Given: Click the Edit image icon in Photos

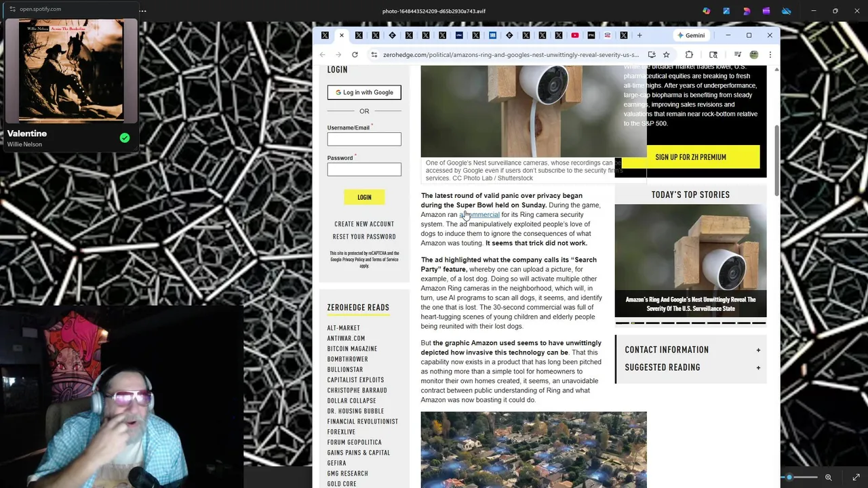Looking at the screenshot, I should (726, 11).
